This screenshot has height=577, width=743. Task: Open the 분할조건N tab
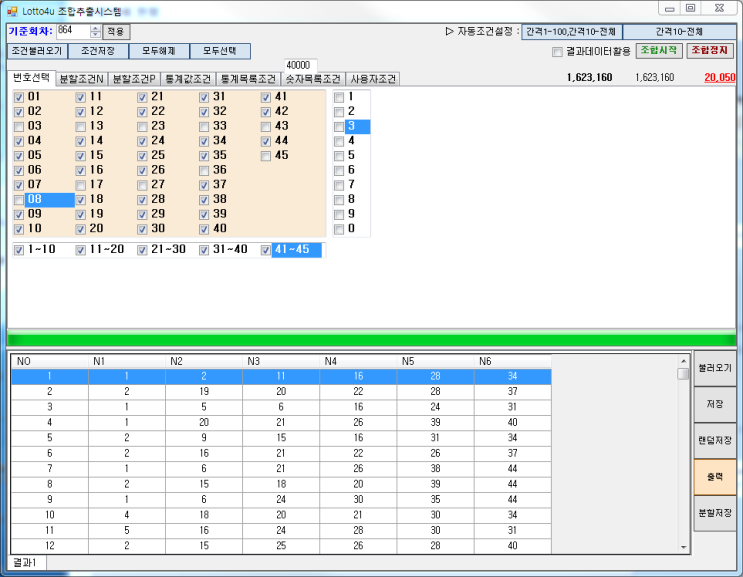click(82, 79)
